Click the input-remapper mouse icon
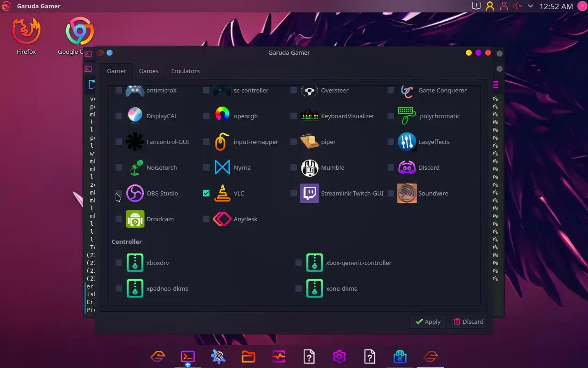This screenshot has height=368, width=588. click(x=222, y=142)
